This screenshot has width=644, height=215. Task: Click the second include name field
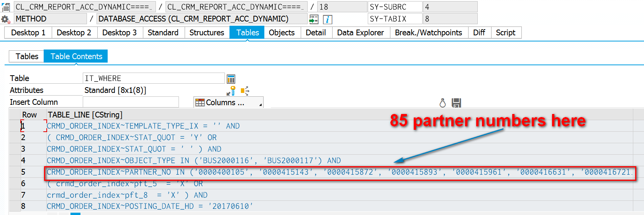(236, 7)
